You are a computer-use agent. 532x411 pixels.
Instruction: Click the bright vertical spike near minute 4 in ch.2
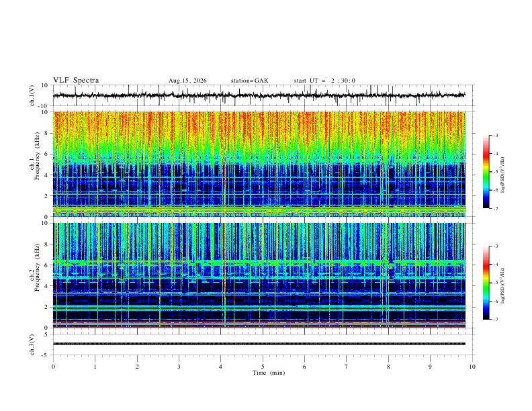click(x=224, y=275)
